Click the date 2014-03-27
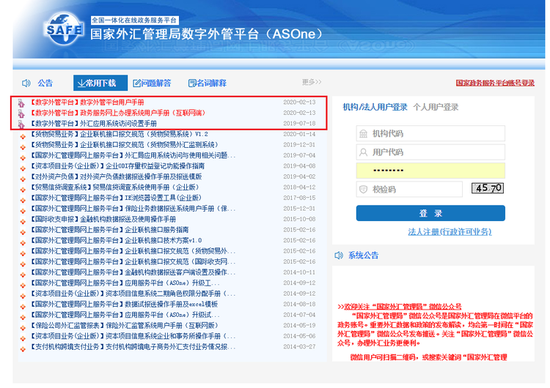550x388 pixels. click(x=299, y=347)
